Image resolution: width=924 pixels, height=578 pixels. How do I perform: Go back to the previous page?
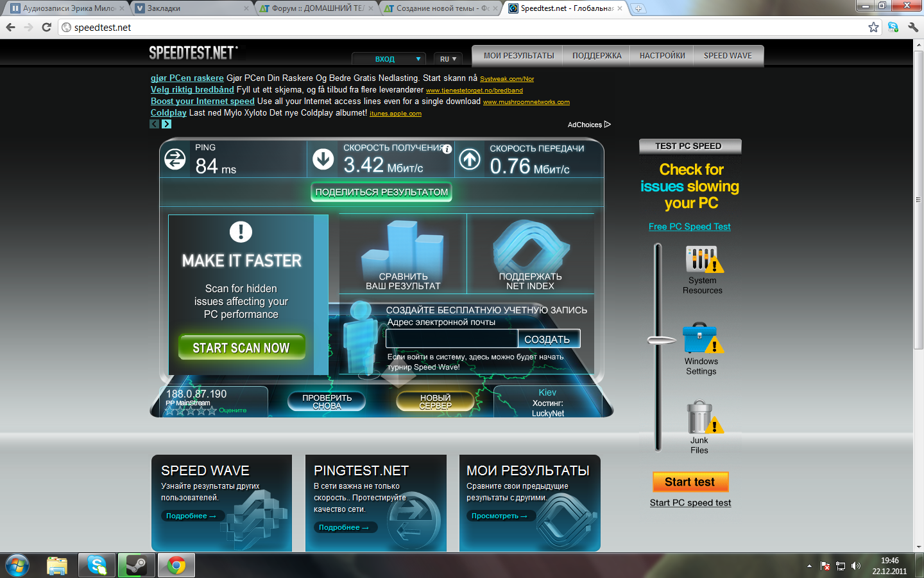[10, 27]
